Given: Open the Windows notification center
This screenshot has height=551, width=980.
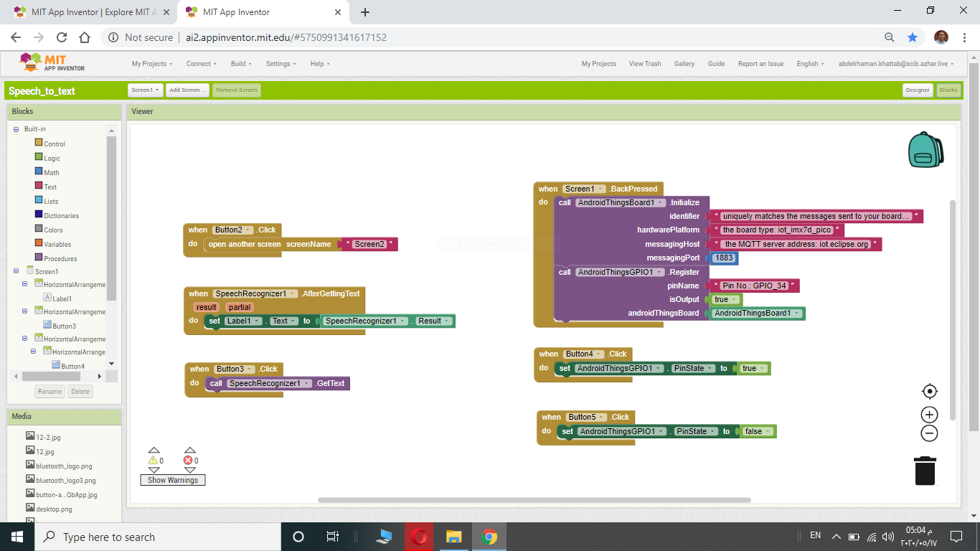Looking at the screenshot, I should [x=956, y=537].
